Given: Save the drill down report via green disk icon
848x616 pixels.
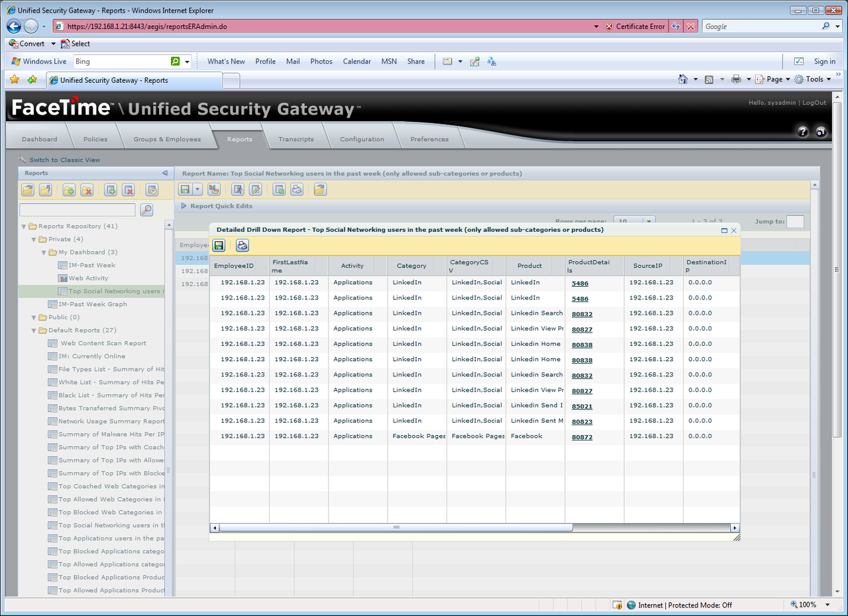Looking at the screenshot, I should point(219,246).
